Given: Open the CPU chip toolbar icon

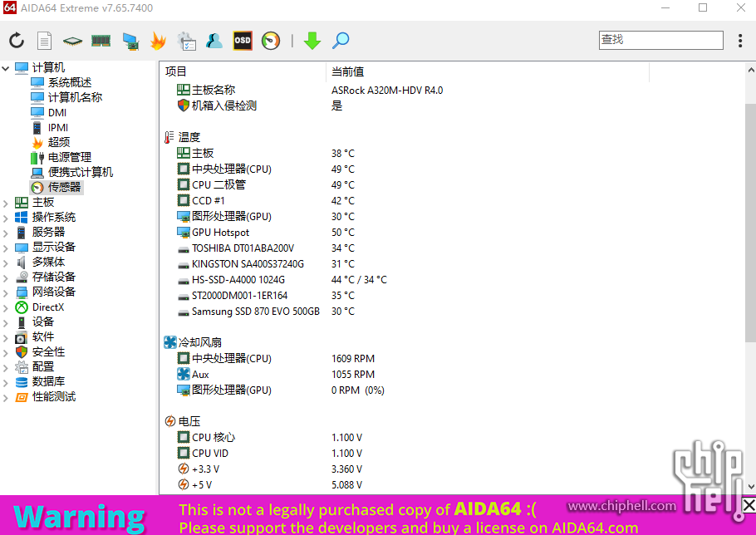Looking at the screenshot, I should point(72,41).
